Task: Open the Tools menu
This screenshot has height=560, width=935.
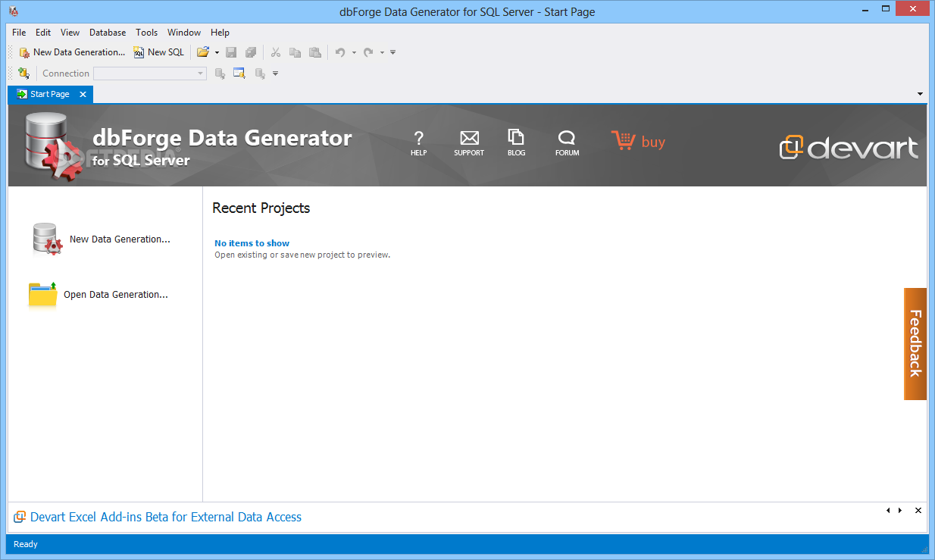Action: tap(147, 33)
